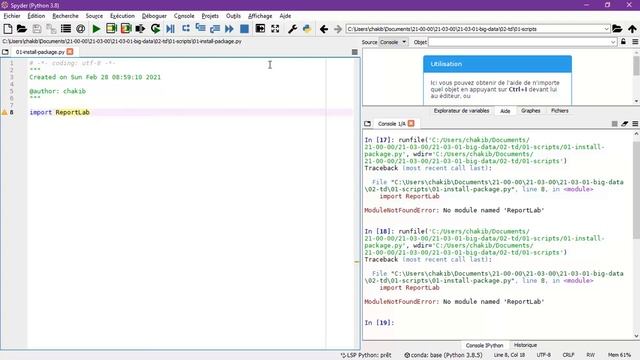
Task: Save the current file icon
Action: (x=37, y=29)
